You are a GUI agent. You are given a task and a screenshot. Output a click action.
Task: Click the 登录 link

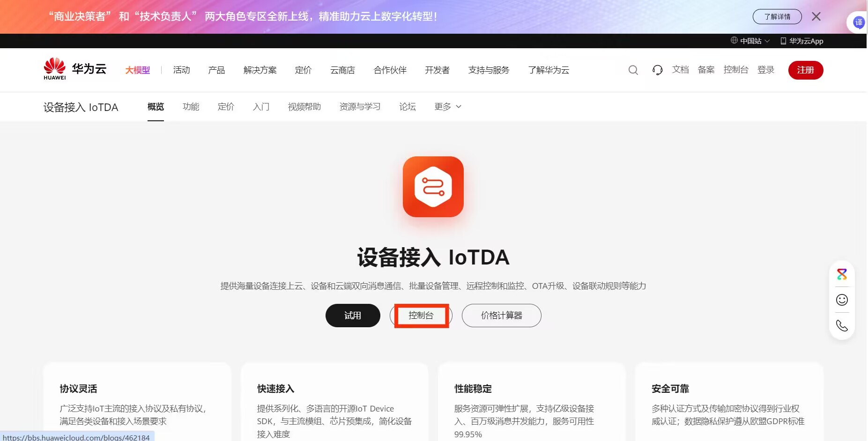(766, 70)
